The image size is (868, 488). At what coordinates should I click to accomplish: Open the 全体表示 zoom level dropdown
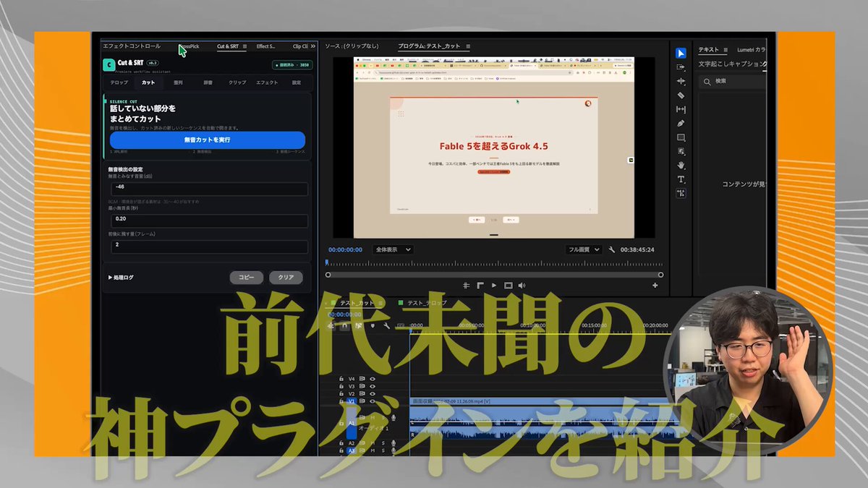(393, 249)
